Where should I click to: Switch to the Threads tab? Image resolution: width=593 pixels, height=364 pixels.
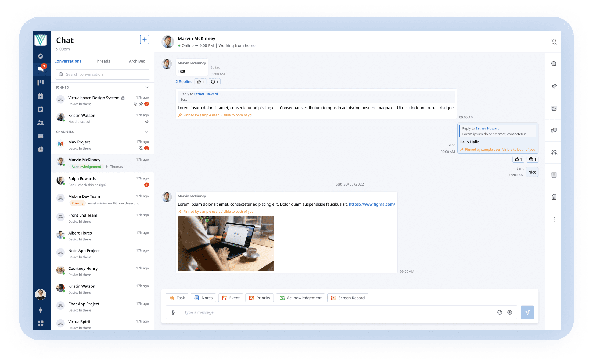(x=102, y=61)
